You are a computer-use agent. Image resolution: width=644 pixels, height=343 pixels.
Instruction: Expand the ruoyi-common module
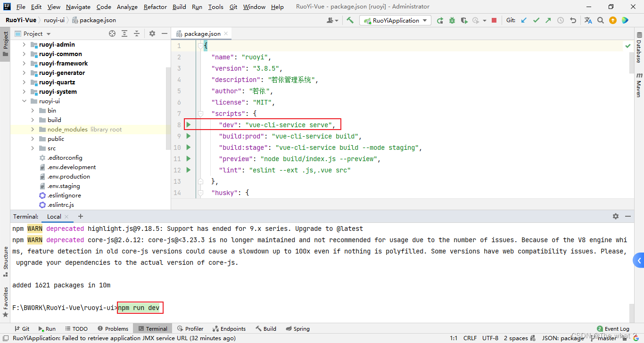click(24, 54)
